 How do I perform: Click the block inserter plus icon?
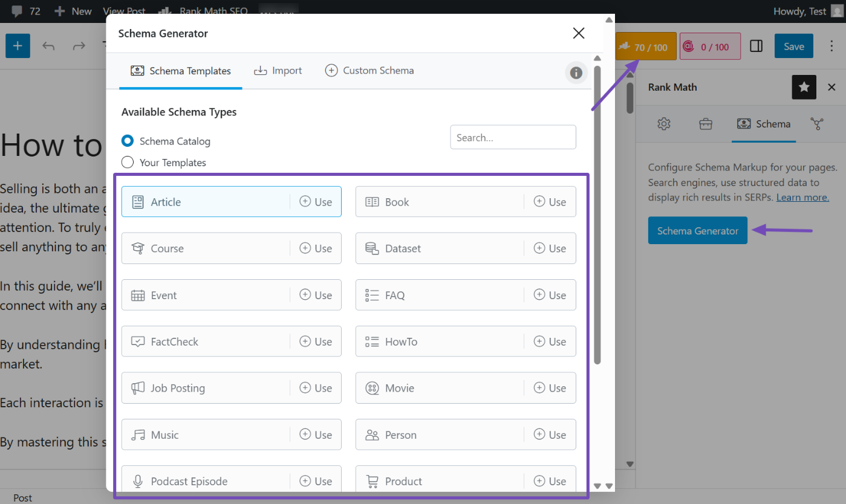point(18,46)
